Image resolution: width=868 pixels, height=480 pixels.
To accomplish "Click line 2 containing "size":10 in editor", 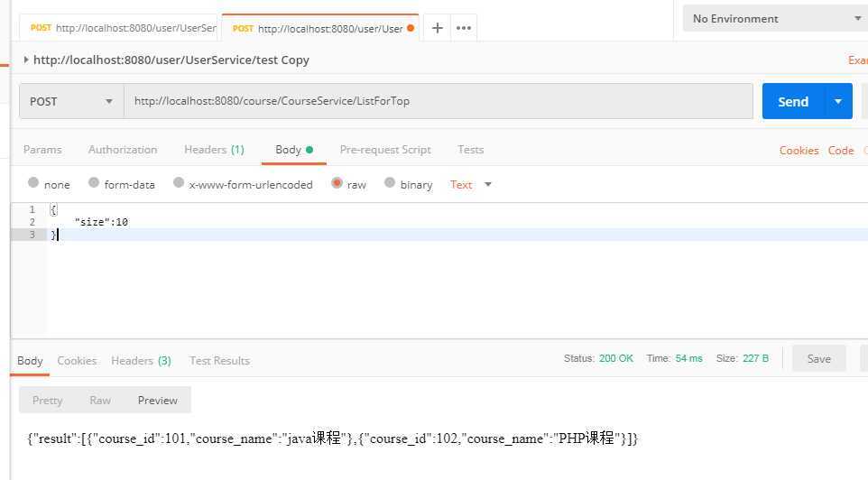I will pos(101,222).
